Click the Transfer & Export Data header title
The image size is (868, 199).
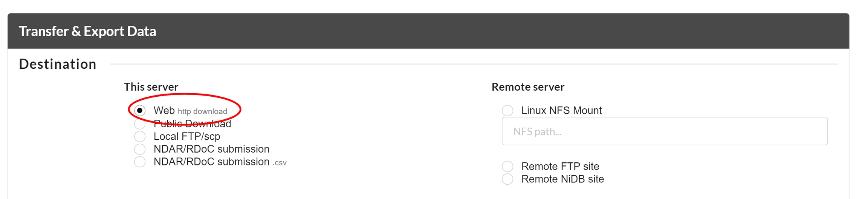tap(87, 31)
